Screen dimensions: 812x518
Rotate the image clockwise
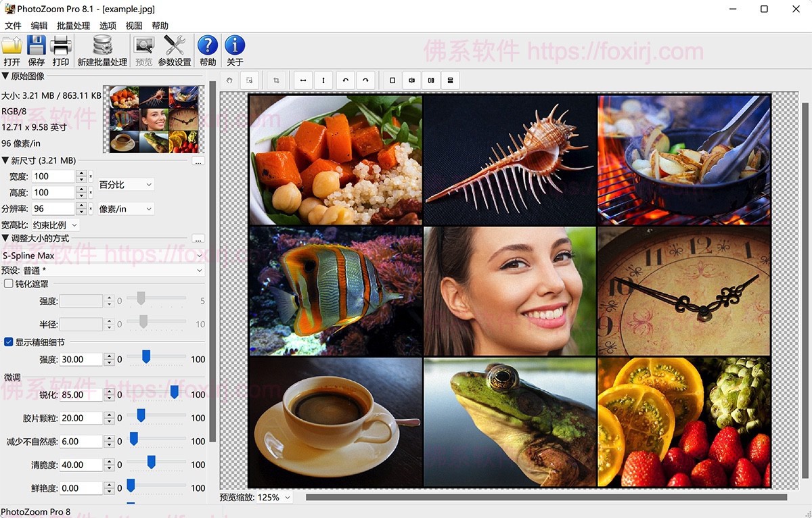tap(365, 80)
